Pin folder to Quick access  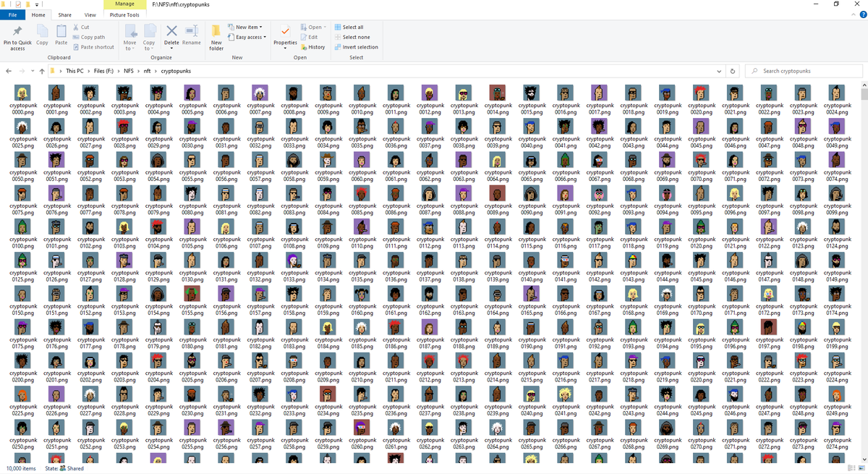(17, 38)
